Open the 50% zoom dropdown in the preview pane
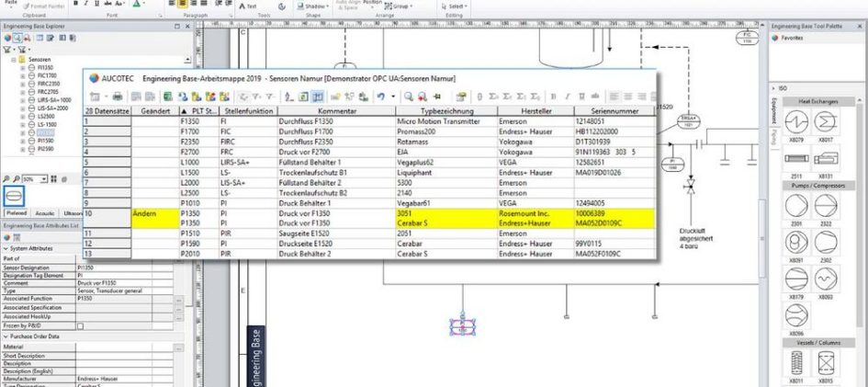The width and height of the screenshot is (868, 387). point(44,179)
